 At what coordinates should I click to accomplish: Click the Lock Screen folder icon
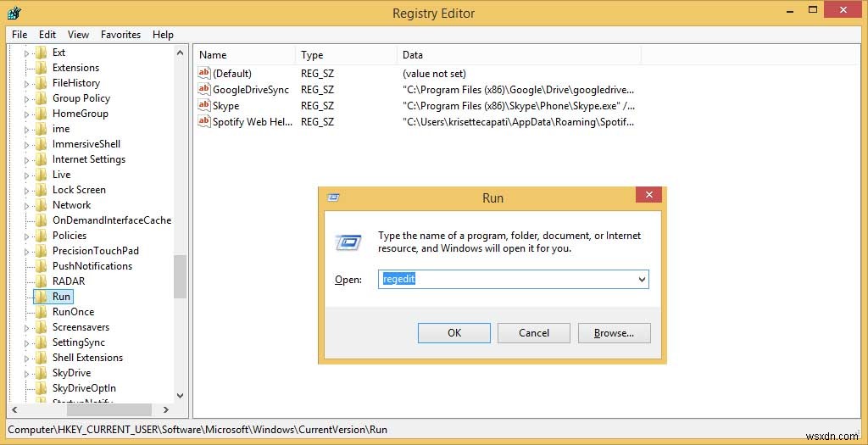(41, 189)
